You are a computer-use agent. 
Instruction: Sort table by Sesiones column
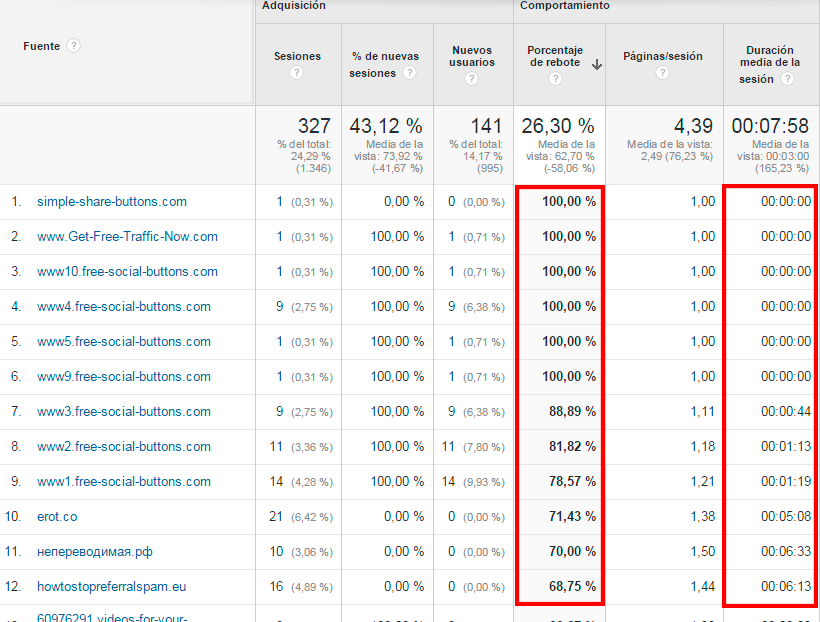tap(297, 57)
